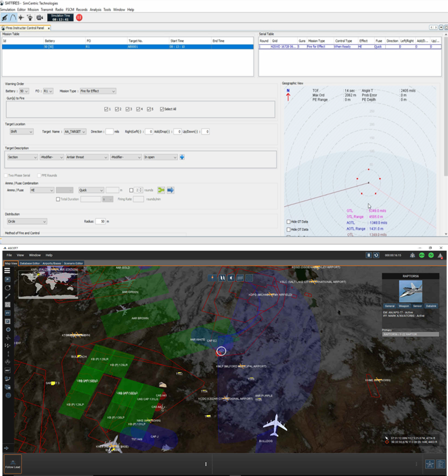This screenshot has width=448, height=476.
Task: Pause the ASCOT7 scenario playback
Action: [369, 255]
